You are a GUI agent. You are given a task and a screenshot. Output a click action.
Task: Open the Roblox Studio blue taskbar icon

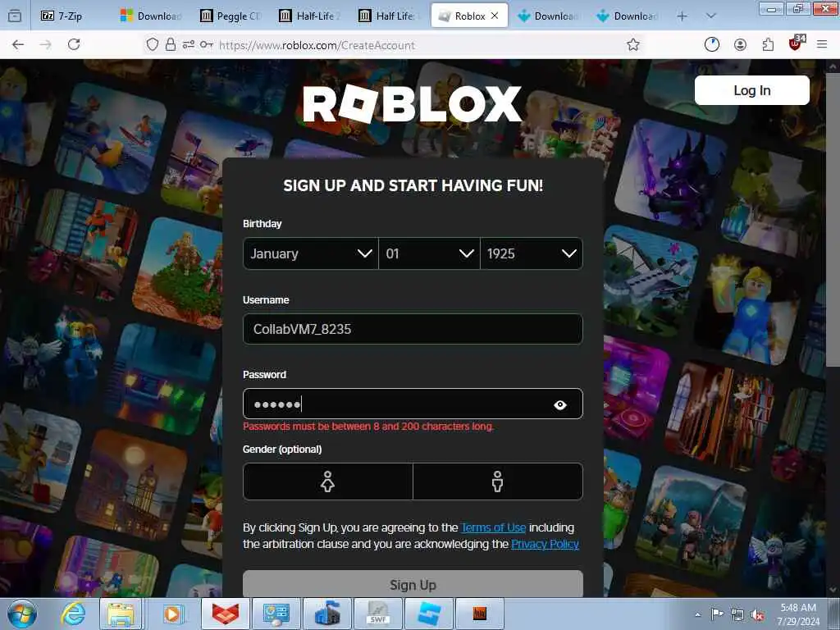(429, 614)
